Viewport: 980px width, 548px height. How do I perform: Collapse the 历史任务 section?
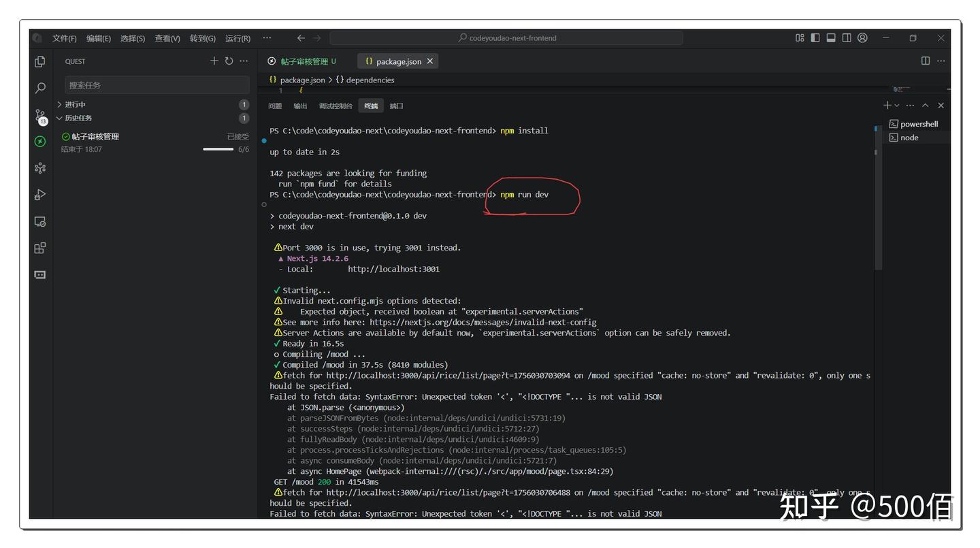click(78, 118)
